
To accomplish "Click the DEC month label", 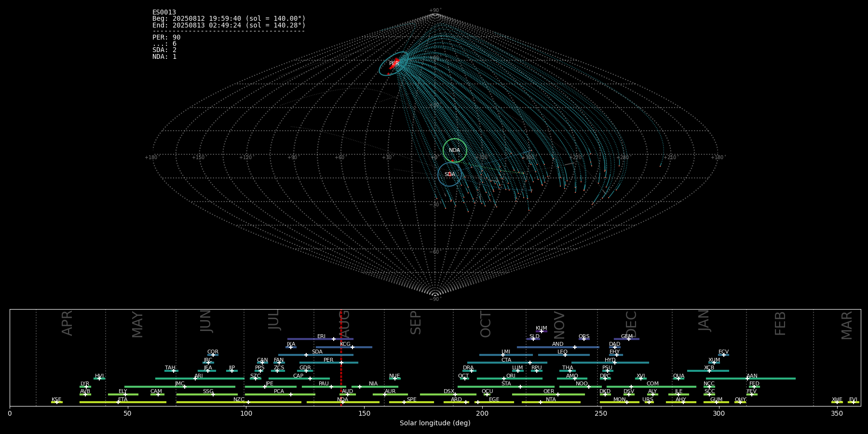I will point(631,324).
